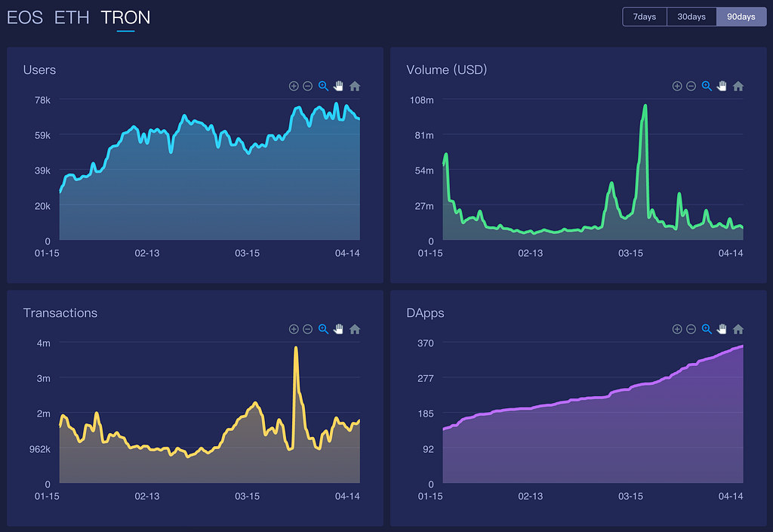Viewport: 773px width, 532px height.
Task: Zoom out on the Users chart
Action: 308,86
